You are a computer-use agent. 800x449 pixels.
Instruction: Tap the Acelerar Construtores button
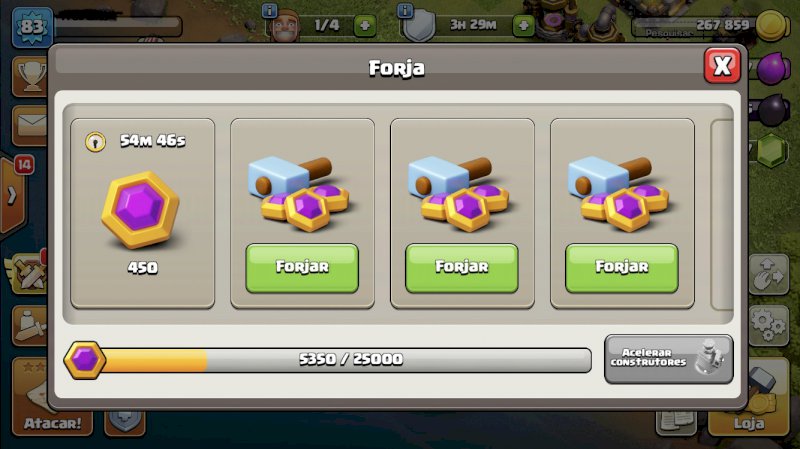669,359
